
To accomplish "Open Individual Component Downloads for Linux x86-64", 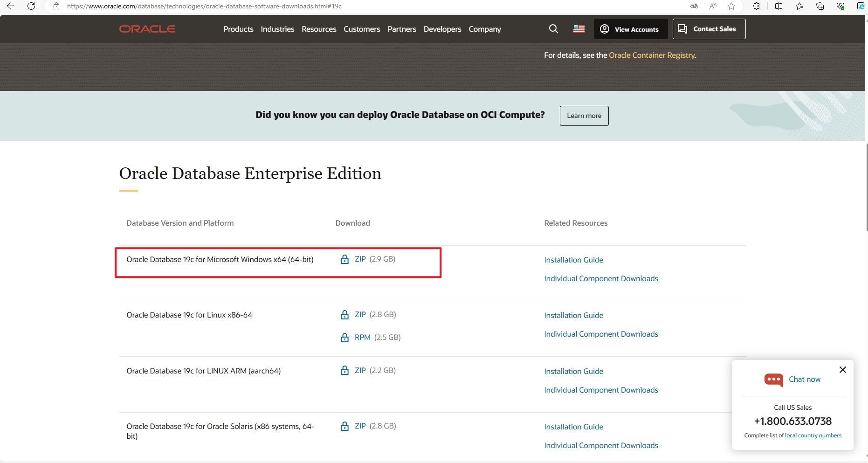I will (x=601, y=334).
